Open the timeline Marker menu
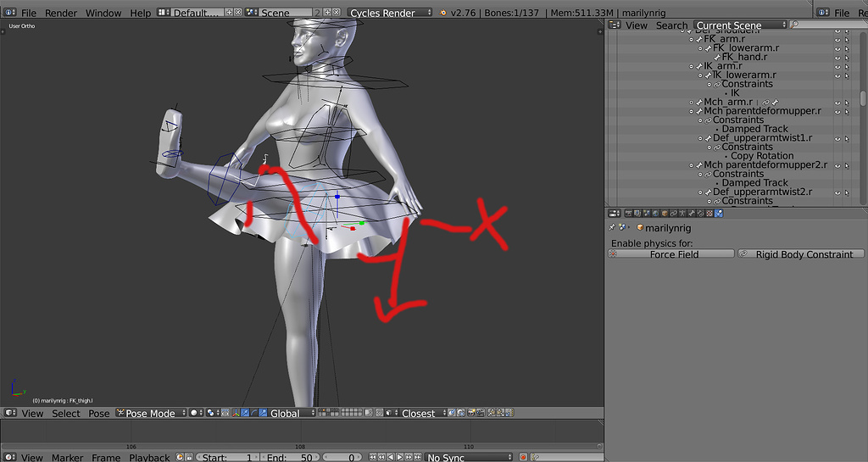Viewport: 868px width, 462px height. tap(68, 458)
